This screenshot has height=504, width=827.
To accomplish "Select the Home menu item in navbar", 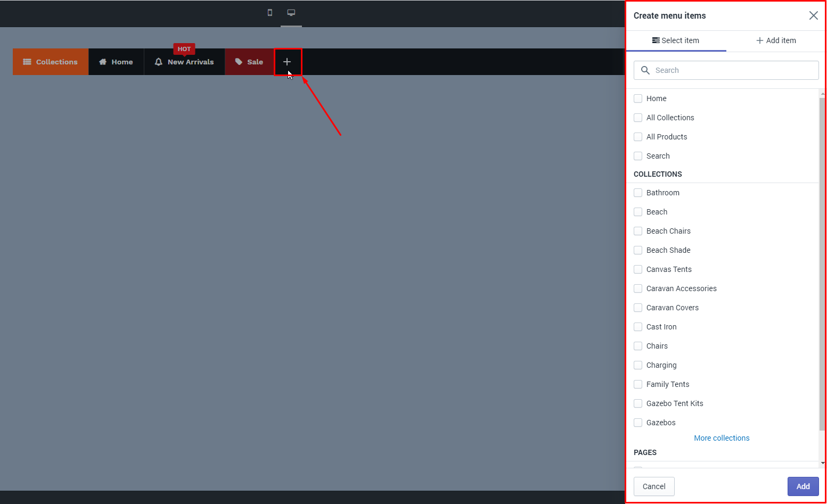I will (x=116, y=62).
